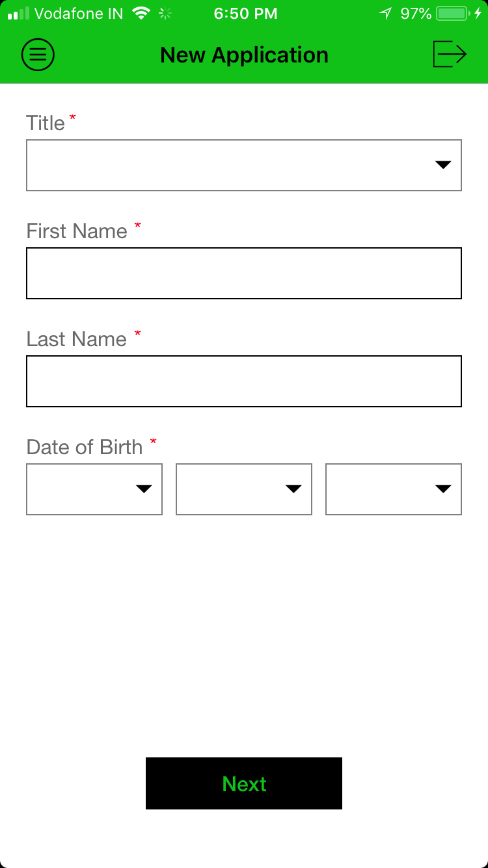Screen dimensions: 488x868
Task: Tap the First Name field label
Action: tap(77, 231)
